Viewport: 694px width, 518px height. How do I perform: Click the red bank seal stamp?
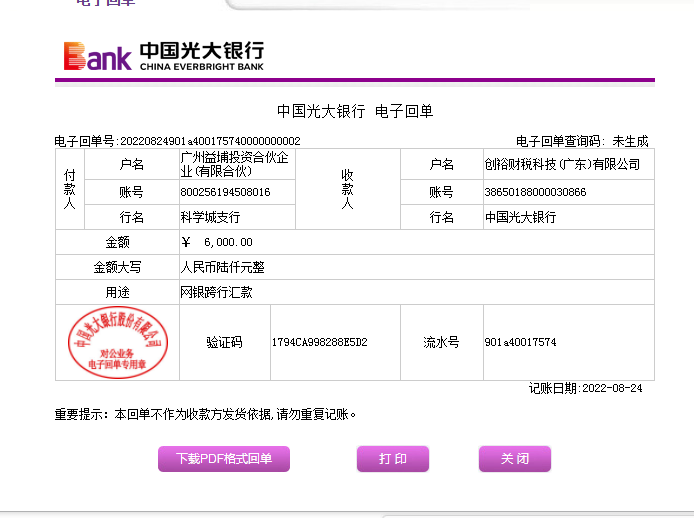click(x=118, y=342)
